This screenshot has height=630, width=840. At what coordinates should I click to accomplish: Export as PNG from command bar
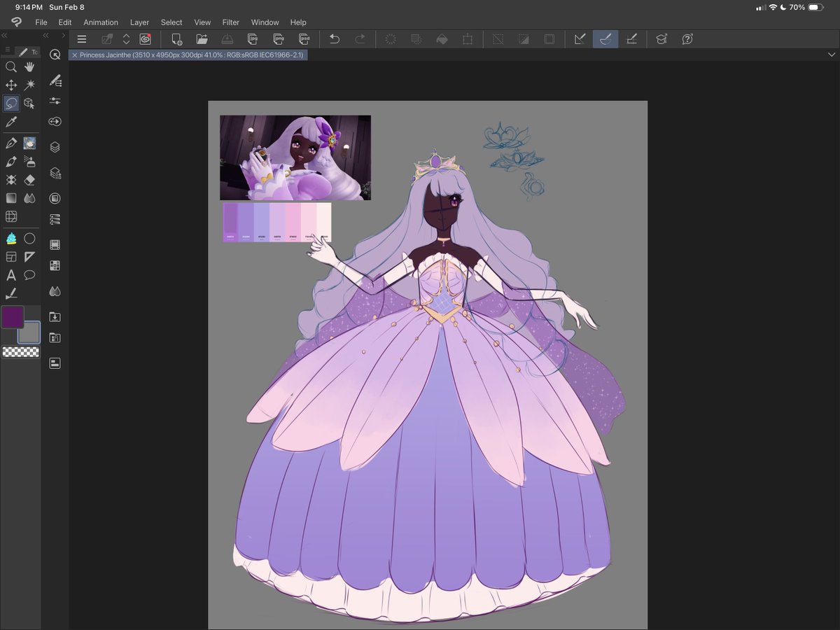coord(278,39)
